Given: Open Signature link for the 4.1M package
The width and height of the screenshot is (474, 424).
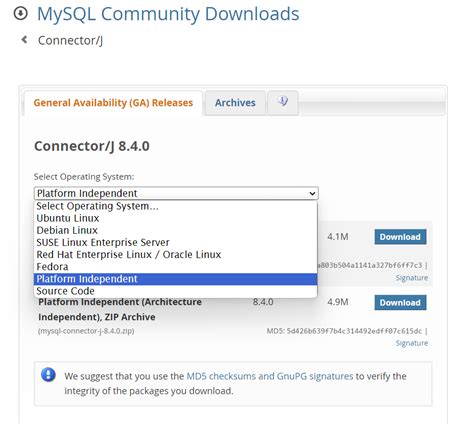Looking at the screenshot, I should coord(412,278).
